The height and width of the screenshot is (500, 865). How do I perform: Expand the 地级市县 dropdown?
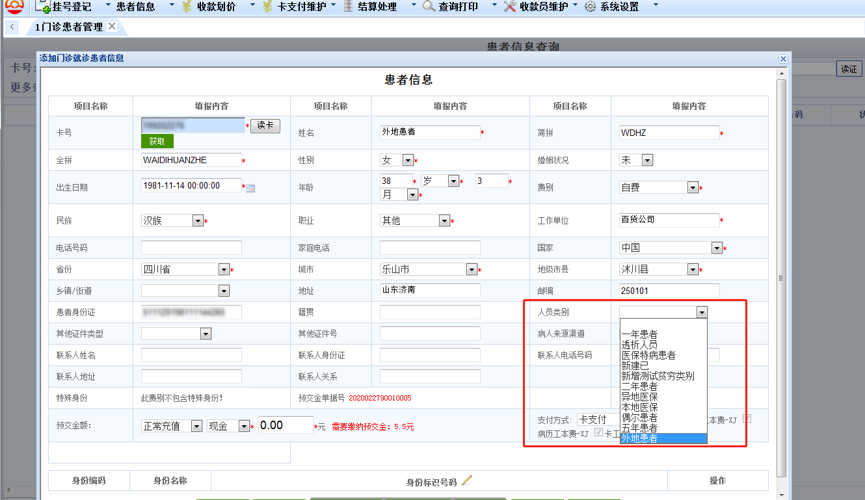[x=693, y=269]
